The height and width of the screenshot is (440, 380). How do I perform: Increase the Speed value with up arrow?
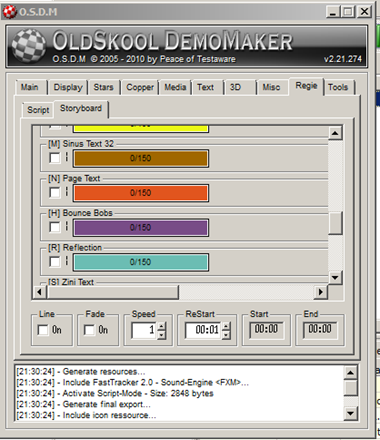(x=162, y=326)
